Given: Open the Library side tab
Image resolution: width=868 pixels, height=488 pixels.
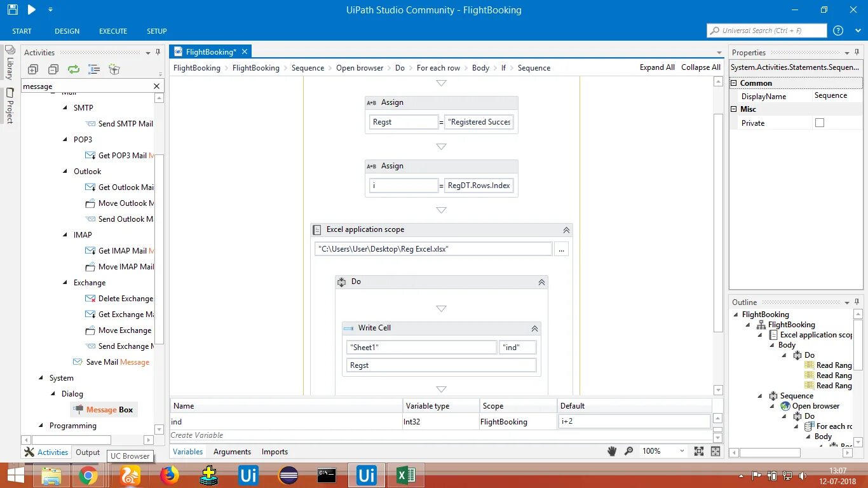Looking at the screenshot, I should 10,63.
